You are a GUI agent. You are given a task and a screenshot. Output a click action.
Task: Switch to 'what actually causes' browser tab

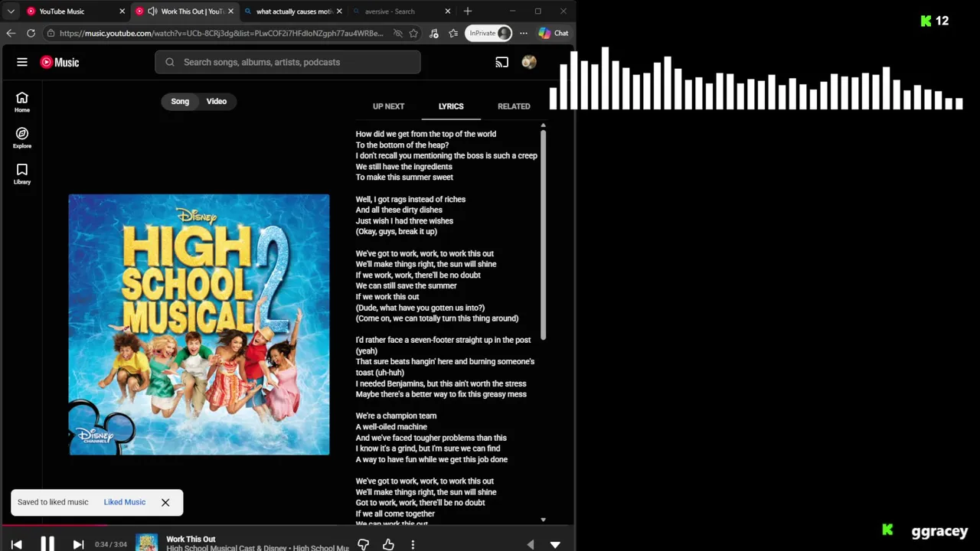coord(293,11)
